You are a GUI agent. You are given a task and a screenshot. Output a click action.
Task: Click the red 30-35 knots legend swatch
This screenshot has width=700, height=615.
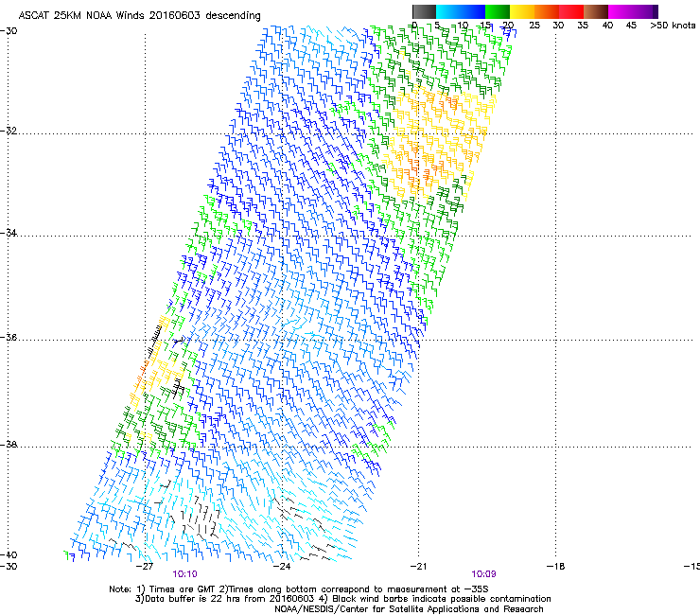[571, 11]
